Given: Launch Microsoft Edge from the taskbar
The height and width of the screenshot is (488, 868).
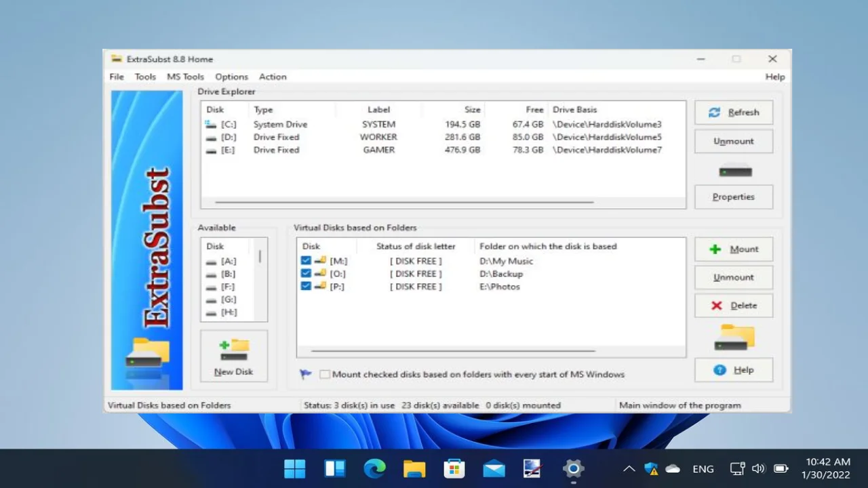Looking at the screenshot, I should pos(374,468).
